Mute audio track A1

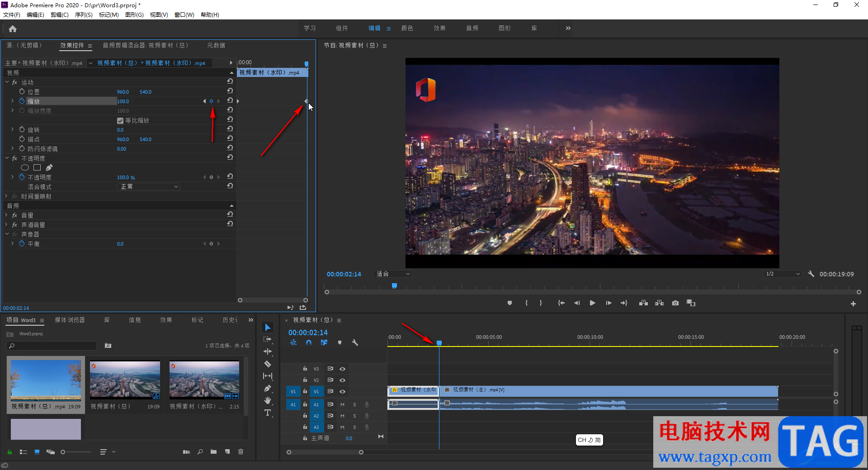342,404
